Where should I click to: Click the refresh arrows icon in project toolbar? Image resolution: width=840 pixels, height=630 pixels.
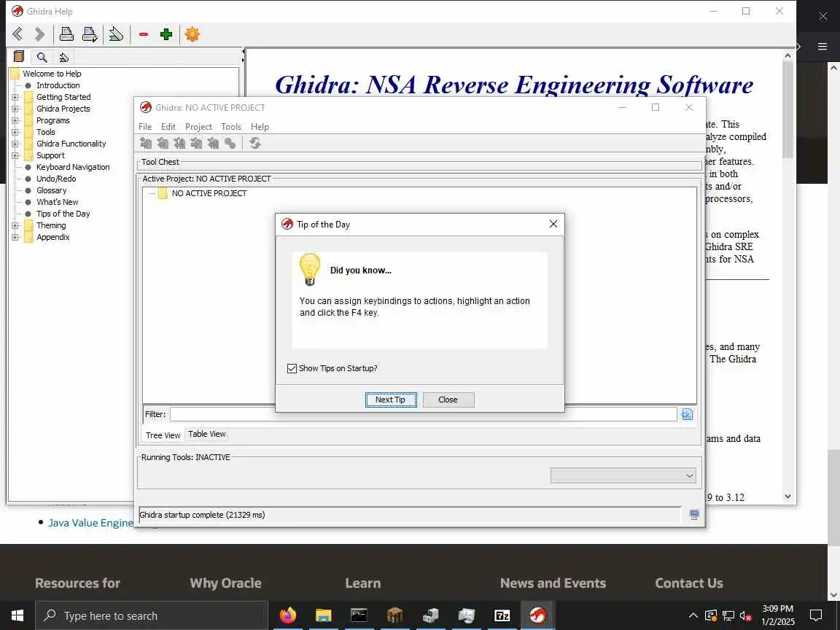point(255,143)
